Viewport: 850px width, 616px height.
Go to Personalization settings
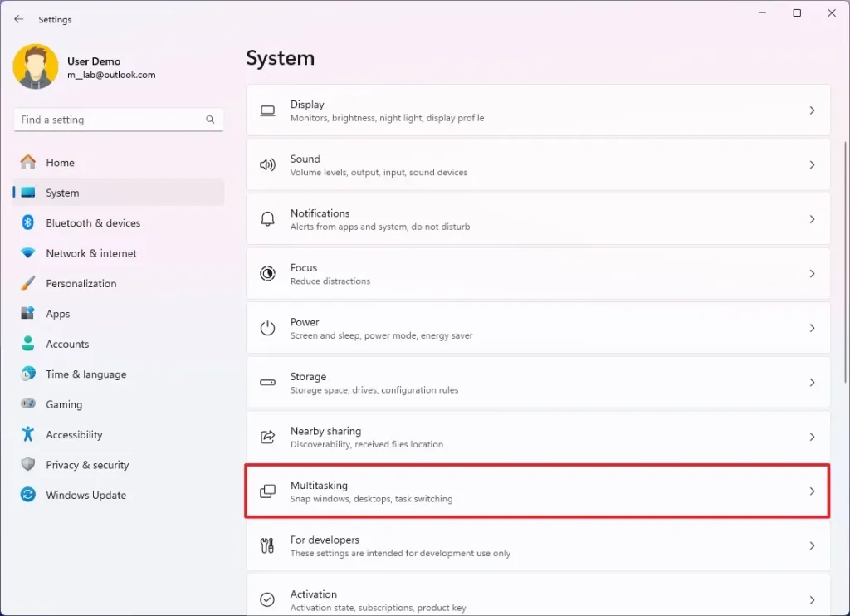coord(81,284)
